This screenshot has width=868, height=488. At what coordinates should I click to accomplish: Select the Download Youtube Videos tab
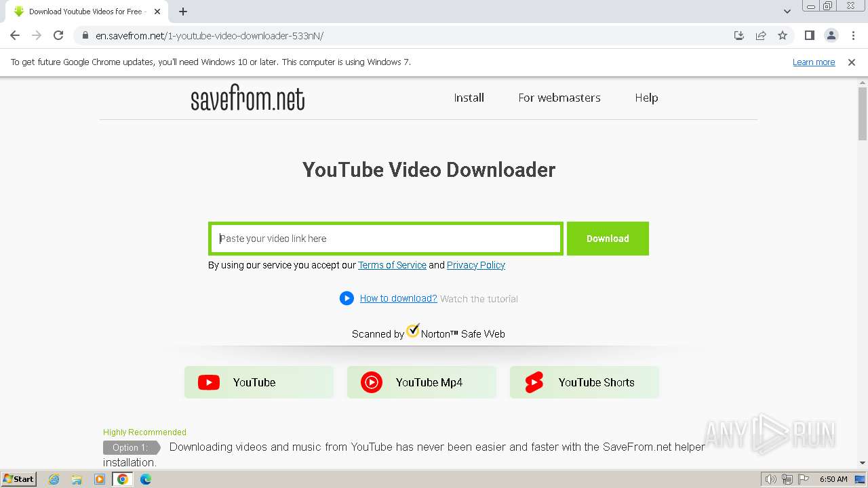click(x=87, y=12)
